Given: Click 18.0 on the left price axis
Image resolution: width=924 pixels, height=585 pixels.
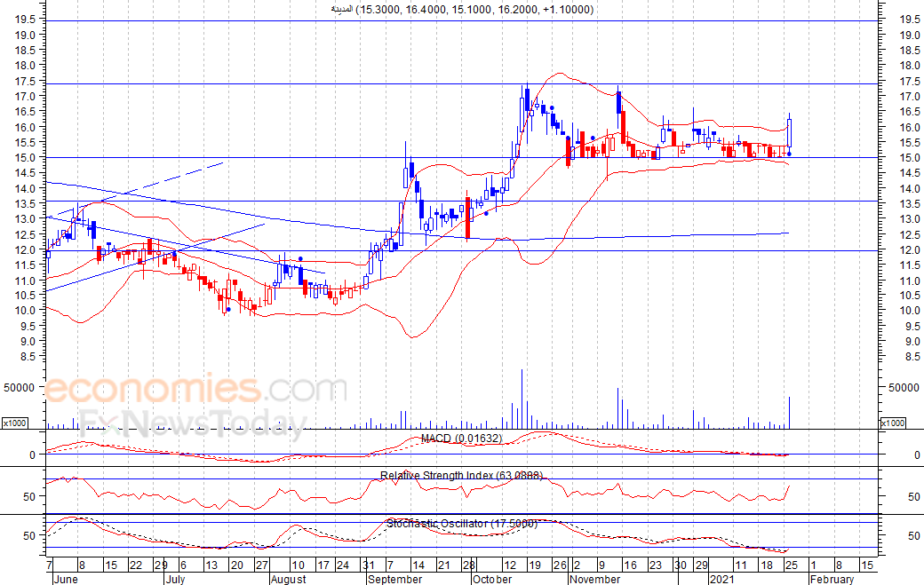Looking at the screenshot, I should click(x=26, y=66).
